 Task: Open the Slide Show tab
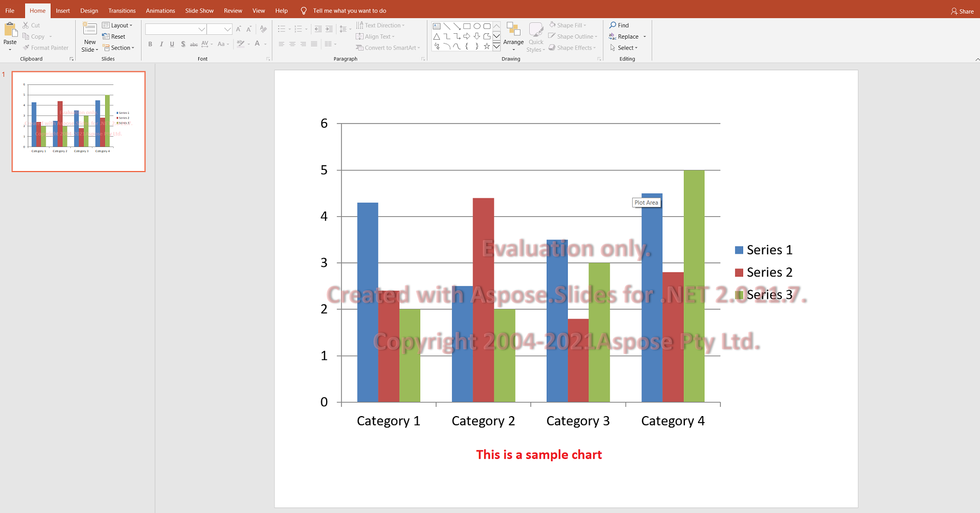coord(199,11)
